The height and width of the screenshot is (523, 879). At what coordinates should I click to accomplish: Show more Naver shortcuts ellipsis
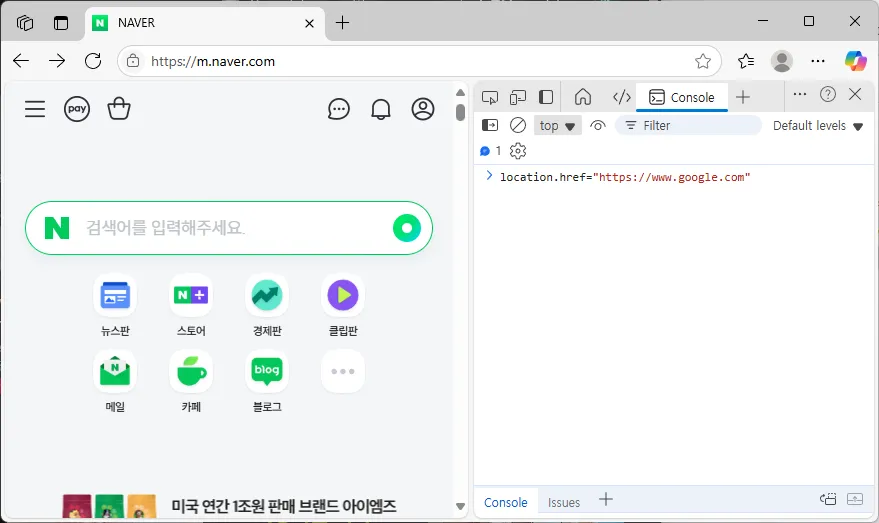pos(343,371)
